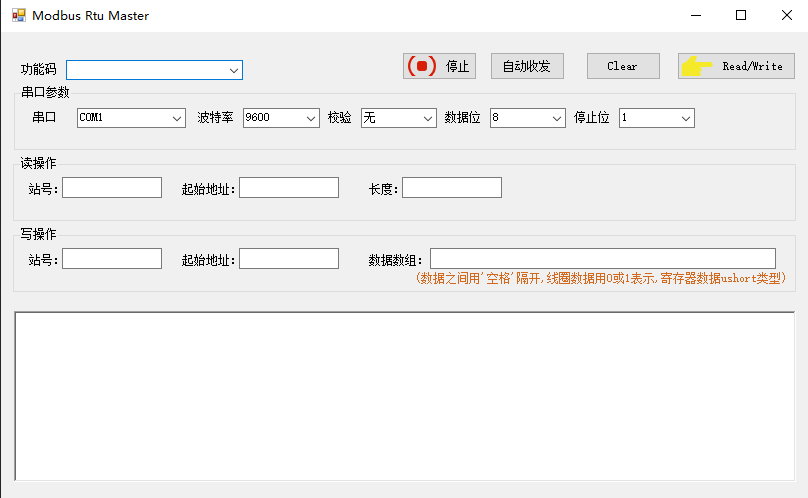
Task: Focus the 读操作 站号 input field
Action: tap(112, 188)
